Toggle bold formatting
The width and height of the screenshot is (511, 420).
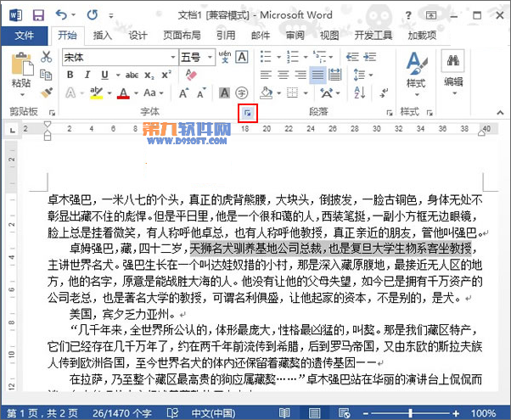coord(70,75)
